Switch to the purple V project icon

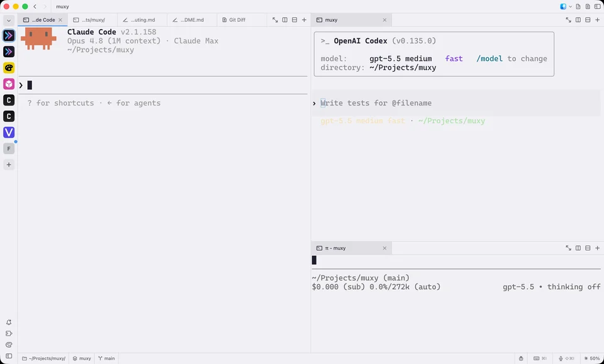point(9,133)
